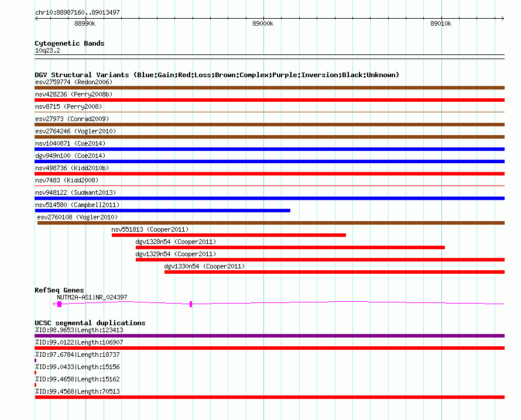
Task: Click the %ID:99.0433|Length:15156 label
Action: (x=77, y=367)
